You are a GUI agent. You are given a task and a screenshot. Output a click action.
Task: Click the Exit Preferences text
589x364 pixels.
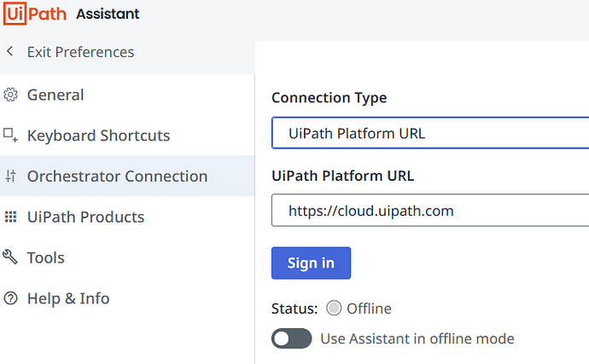[80, 52]
